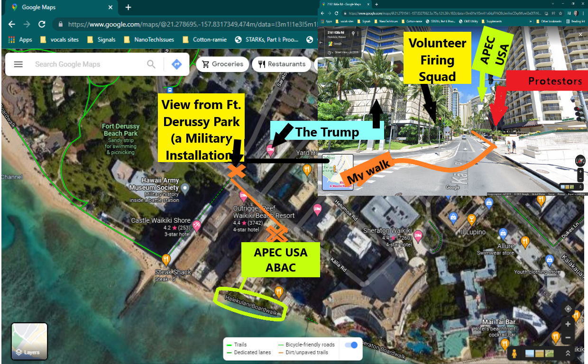This screenshot has height=364, width=588.
Task: Open STARKs, Part I bookmark in main window
Action: [267, 39]
